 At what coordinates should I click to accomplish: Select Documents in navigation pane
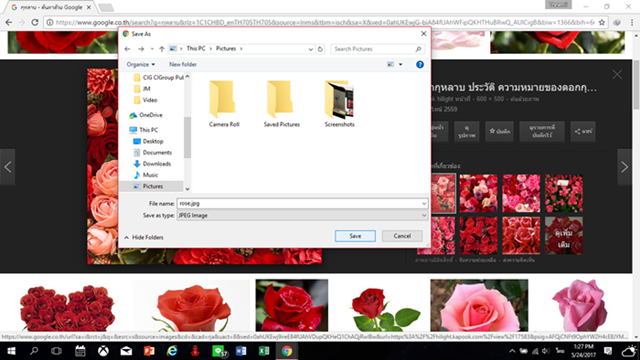click(x=153, y=153)
